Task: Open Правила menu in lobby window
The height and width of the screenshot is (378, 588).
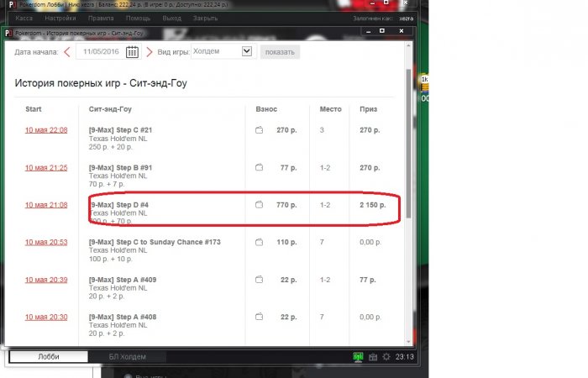Action: [x=101, y=18]
